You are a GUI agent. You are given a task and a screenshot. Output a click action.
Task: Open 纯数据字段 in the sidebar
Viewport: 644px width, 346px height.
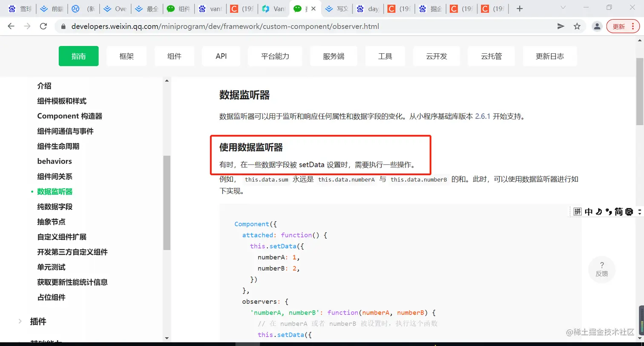55,207
